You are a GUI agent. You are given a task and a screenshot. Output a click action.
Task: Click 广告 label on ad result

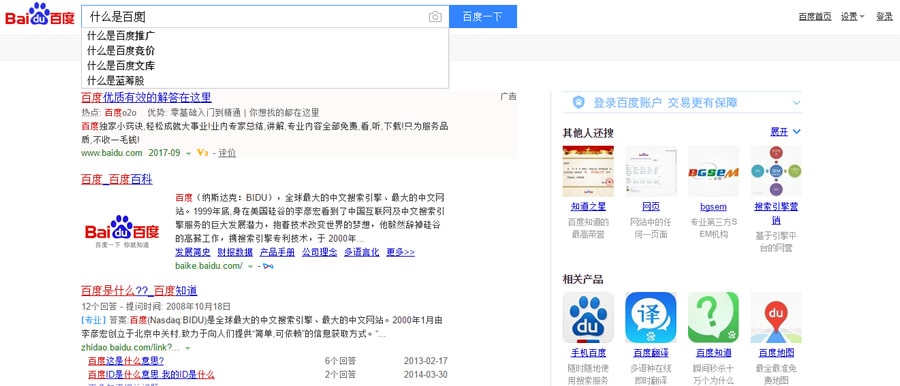coord(509,96)
